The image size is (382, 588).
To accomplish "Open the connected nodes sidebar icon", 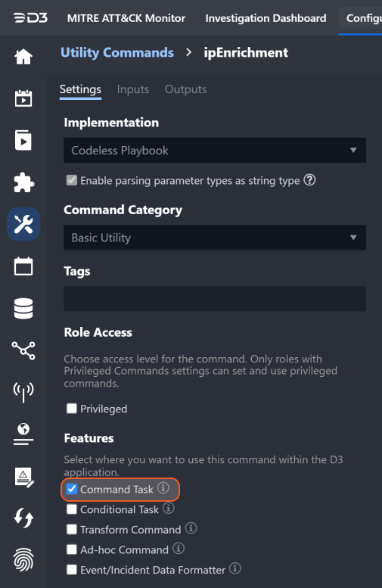I will [x=23, y=350].
